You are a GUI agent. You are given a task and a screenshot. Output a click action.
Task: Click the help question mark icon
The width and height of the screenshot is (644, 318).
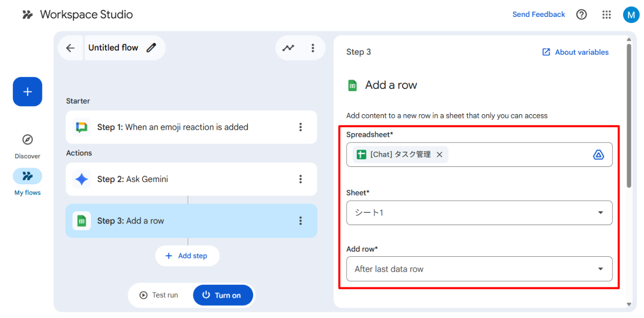pos(581,15)
